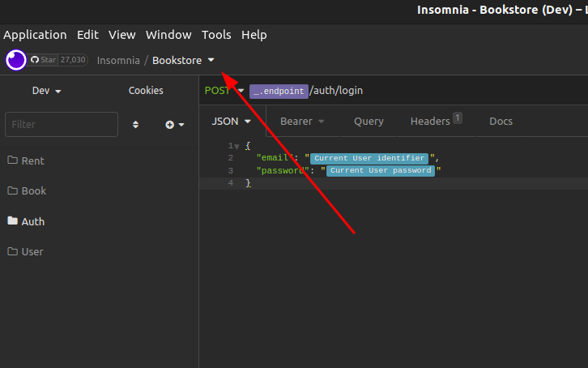Open the Application menu

pos(35,35)
